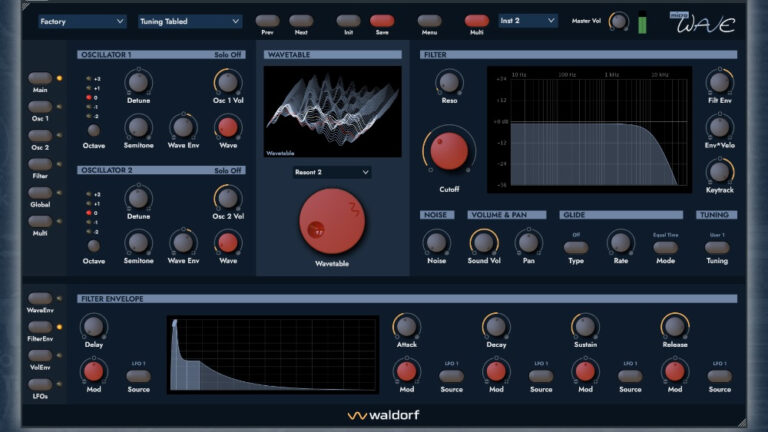Click the Filter Envelope Decay knob
The width and height of the screenshot is (768, 432).
[x=496, y=327]
